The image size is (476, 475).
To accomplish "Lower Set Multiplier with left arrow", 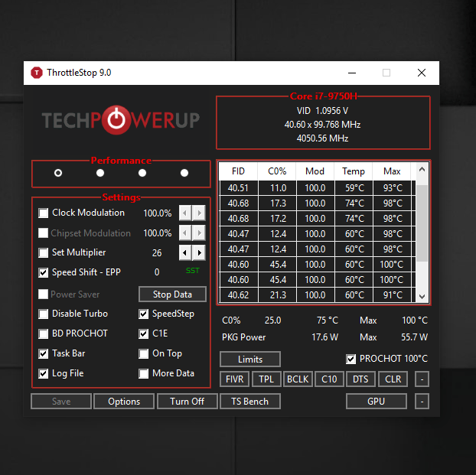I will point(185,252).
